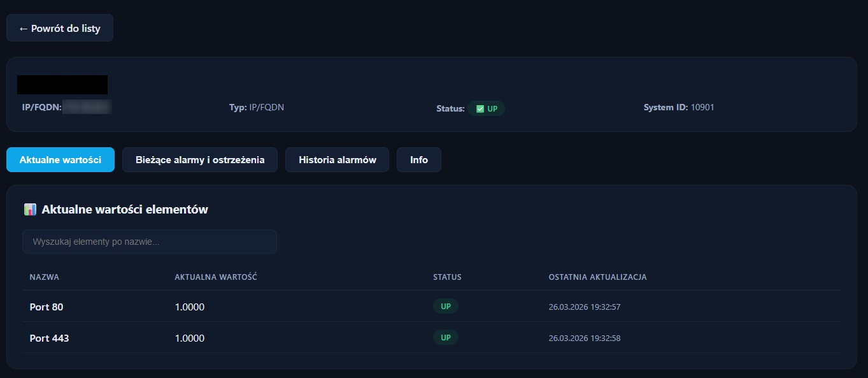Select the Port 443 row name

(49, 338)
